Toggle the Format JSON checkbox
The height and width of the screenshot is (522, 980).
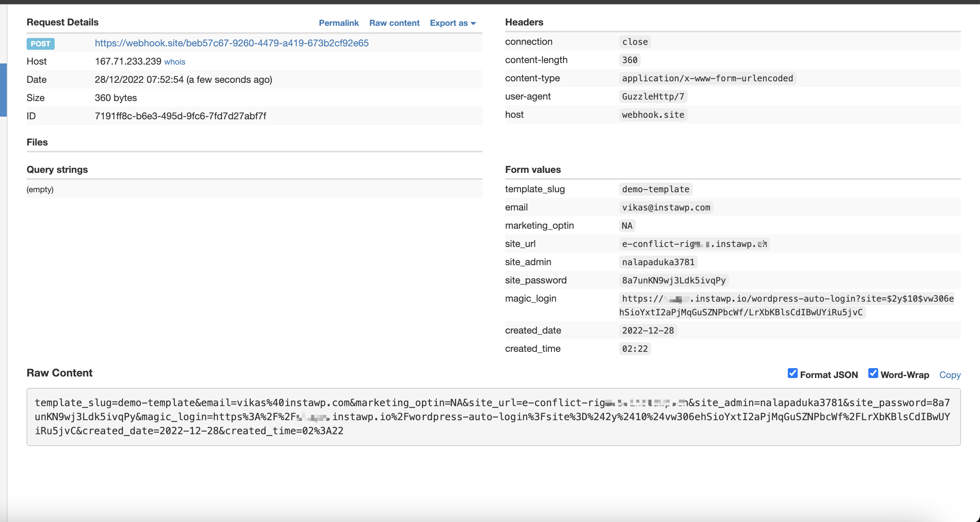(792, 373)
